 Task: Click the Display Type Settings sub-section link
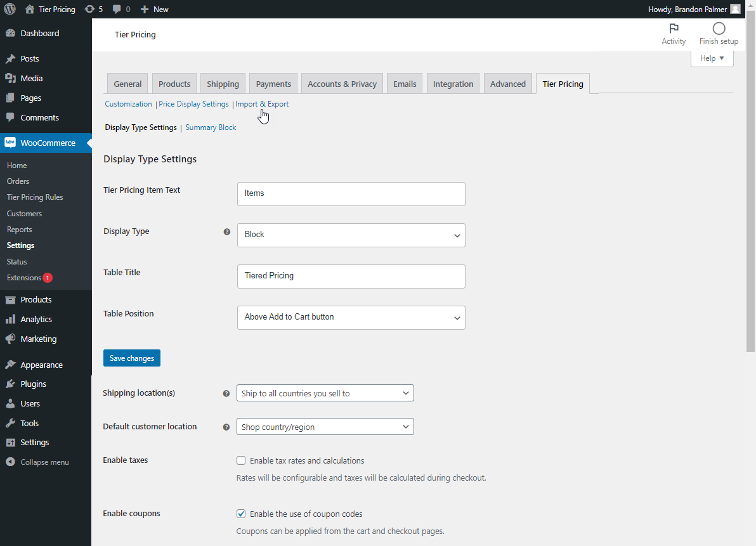[141, 127]
